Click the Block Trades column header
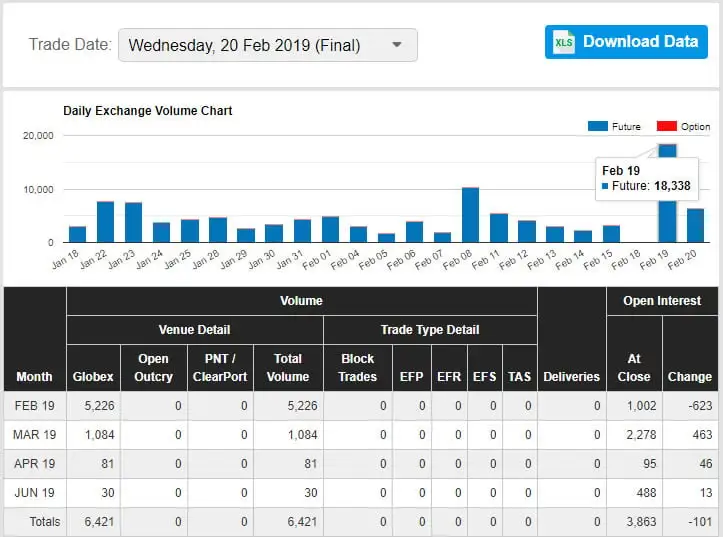723x537 pixels. tap(358, 367)
